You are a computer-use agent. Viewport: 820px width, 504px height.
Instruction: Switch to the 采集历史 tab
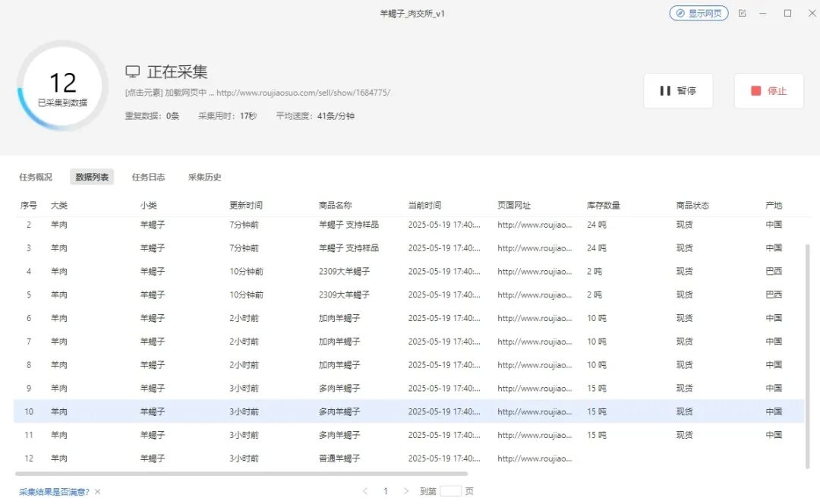coord(203,176)
